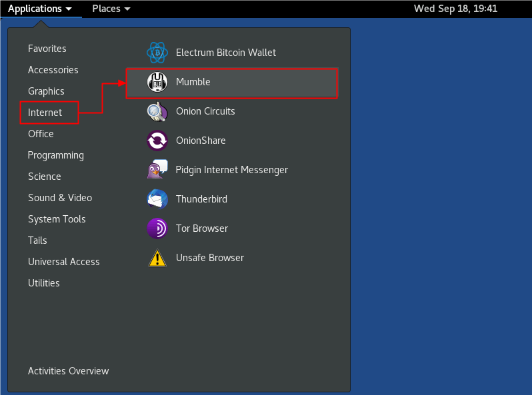Click the Mumble headset icon
This screenshot has width=532, height=395.
pos(157,82)
